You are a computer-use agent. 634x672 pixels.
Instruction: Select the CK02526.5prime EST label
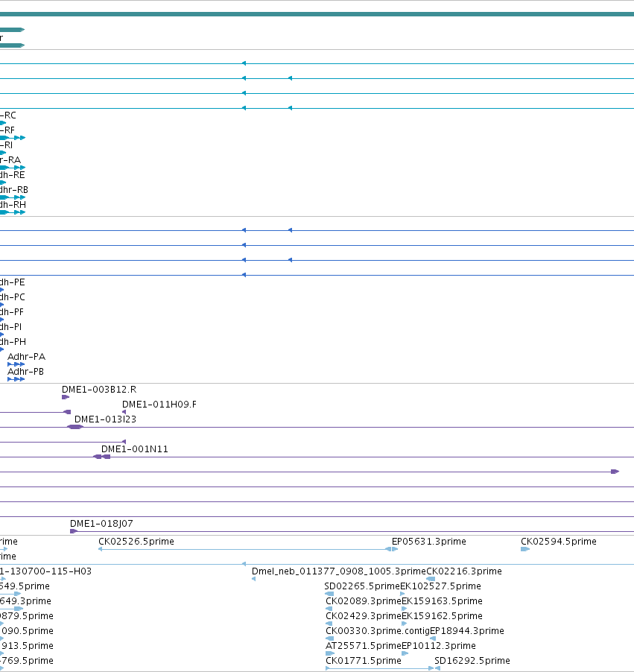pos(136,542)
